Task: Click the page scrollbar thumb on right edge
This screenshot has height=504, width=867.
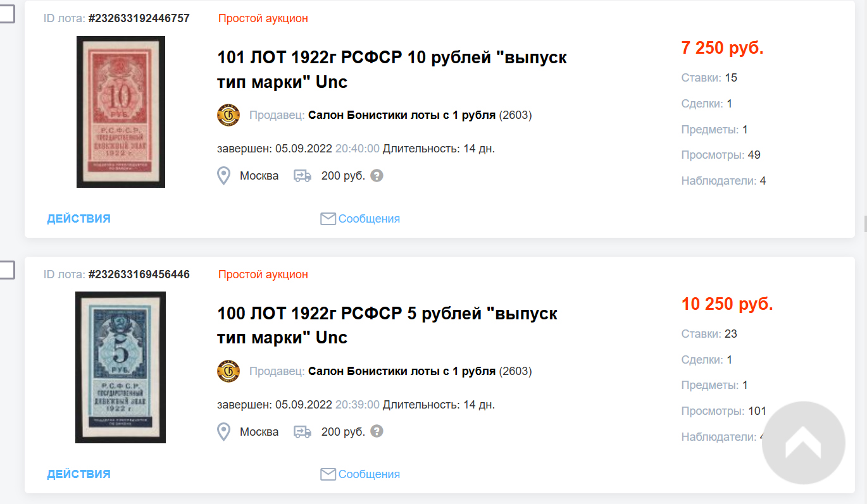Action: 864,224
